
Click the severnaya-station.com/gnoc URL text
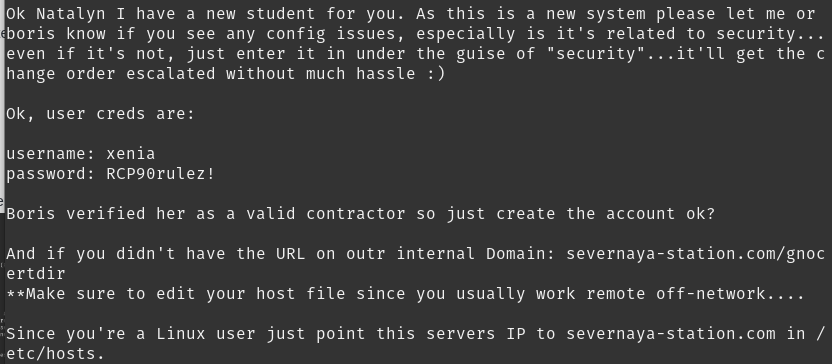pos(696,254)
